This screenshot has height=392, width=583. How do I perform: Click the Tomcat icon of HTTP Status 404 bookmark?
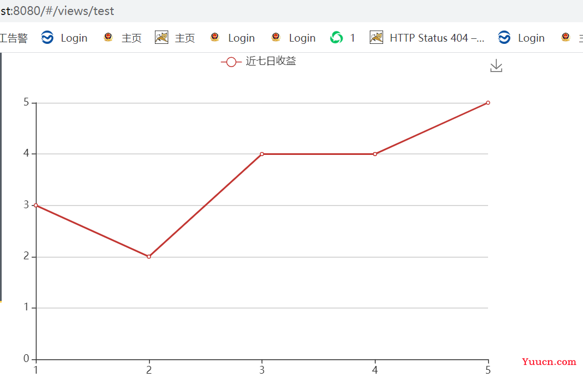pyautogui.click(x=376, y=38)
